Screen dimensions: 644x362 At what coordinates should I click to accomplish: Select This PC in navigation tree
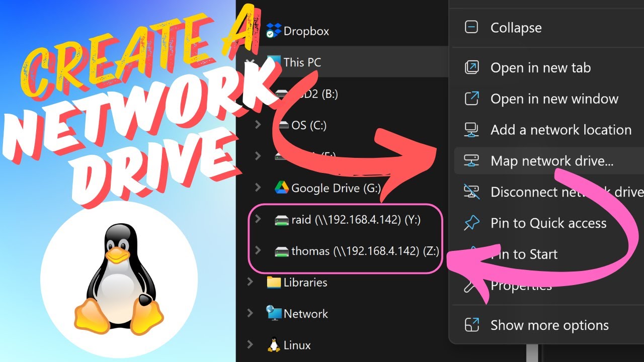coord(302,62)
